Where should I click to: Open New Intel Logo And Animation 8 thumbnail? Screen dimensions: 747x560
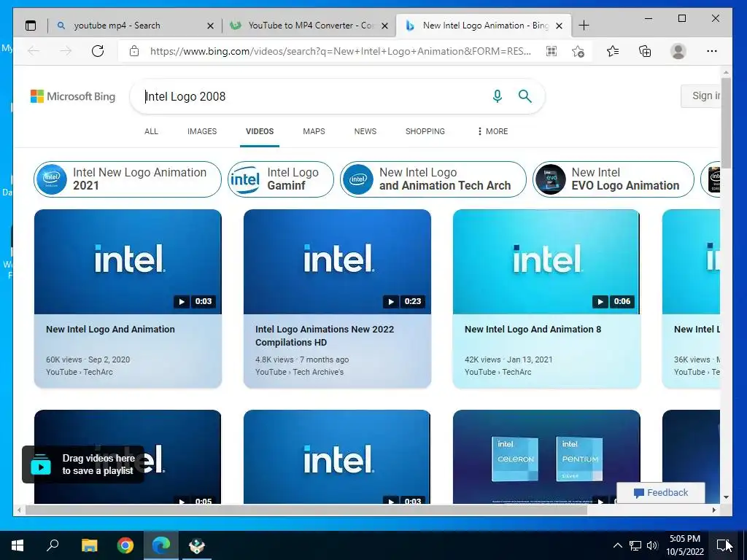[x=546, y=262]
